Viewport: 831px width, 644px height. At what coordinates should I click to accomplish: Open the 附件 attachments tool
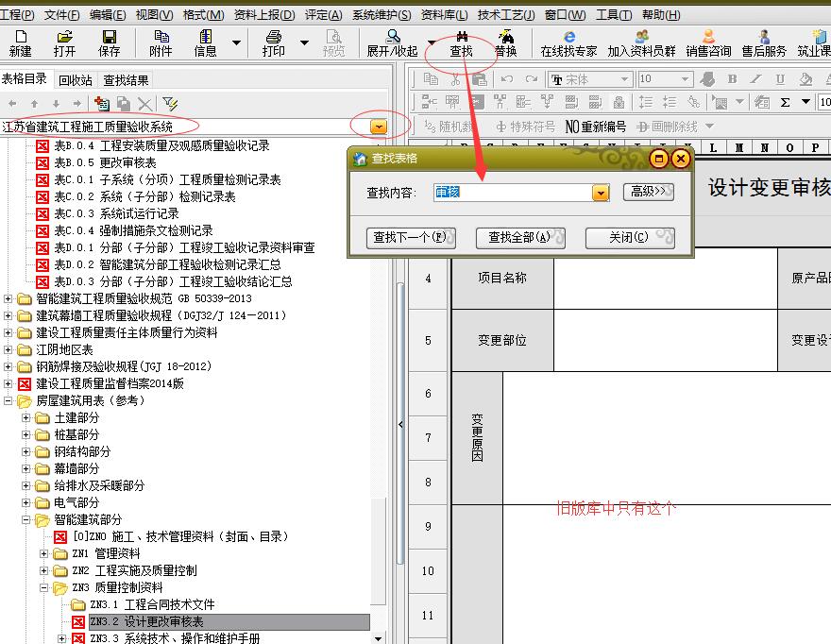coord(161,42)
